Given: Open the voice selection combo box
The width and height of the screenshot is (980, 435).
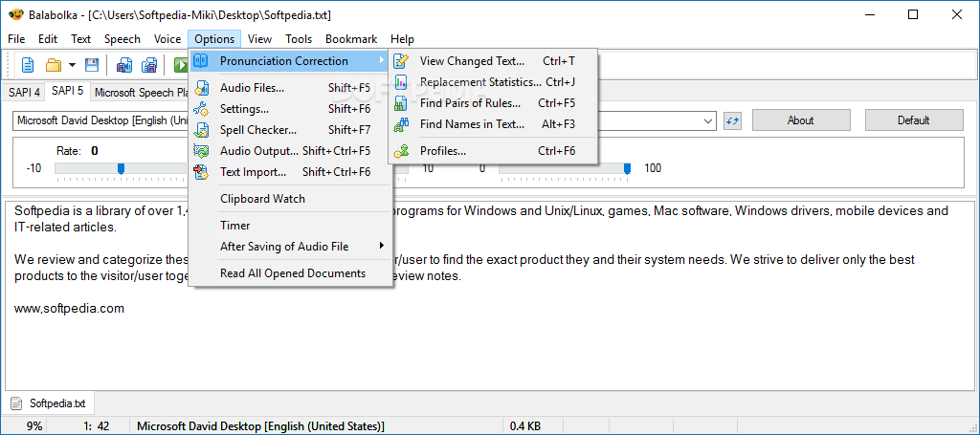Looking at the screenshot, I should [x=365, y=120].
